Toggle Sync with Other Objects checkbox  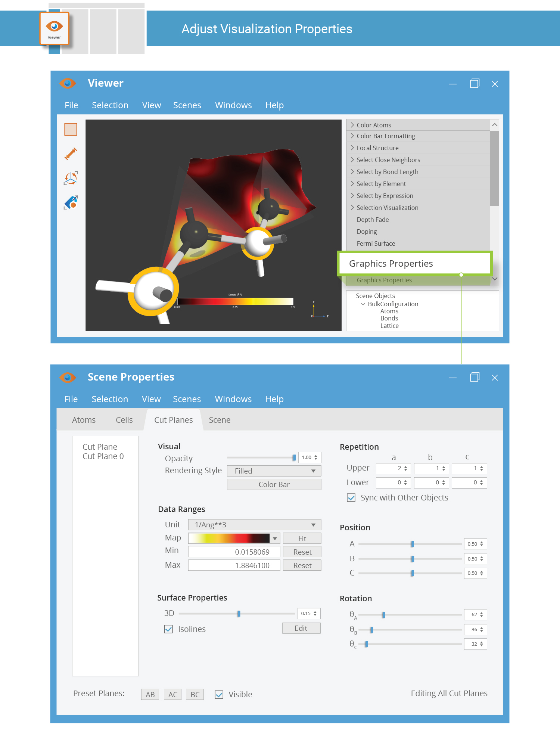(351, 498)
